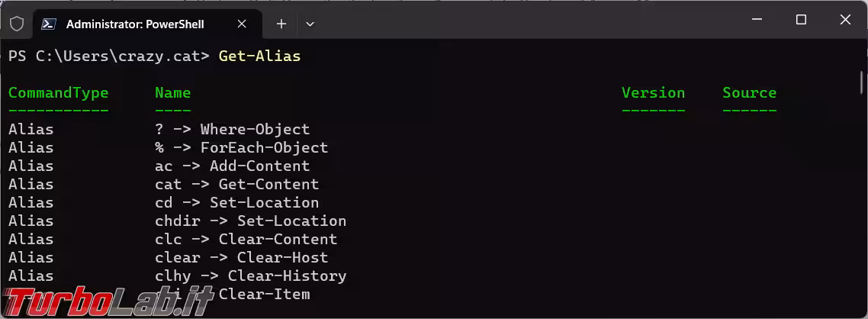This screenshot has width=868, height=319.
Task: Click the Version column header
Action: 653,92
